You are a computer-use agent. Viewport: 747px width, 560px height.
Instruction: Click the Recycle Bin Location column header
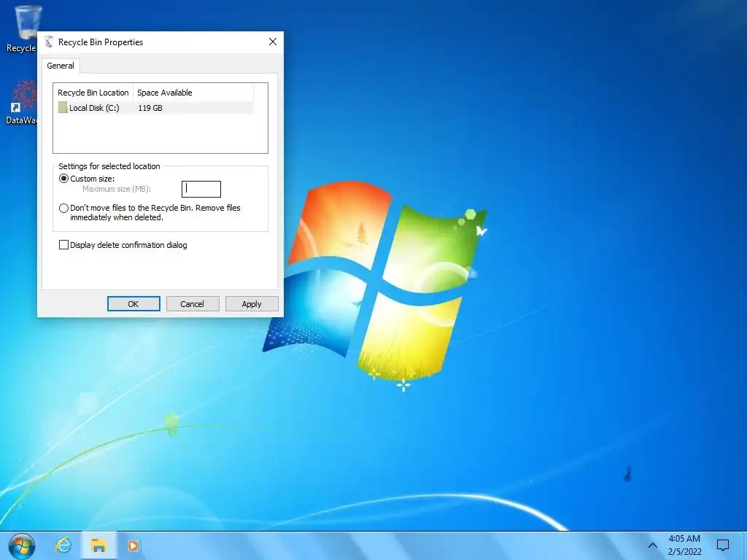point(93,93)
